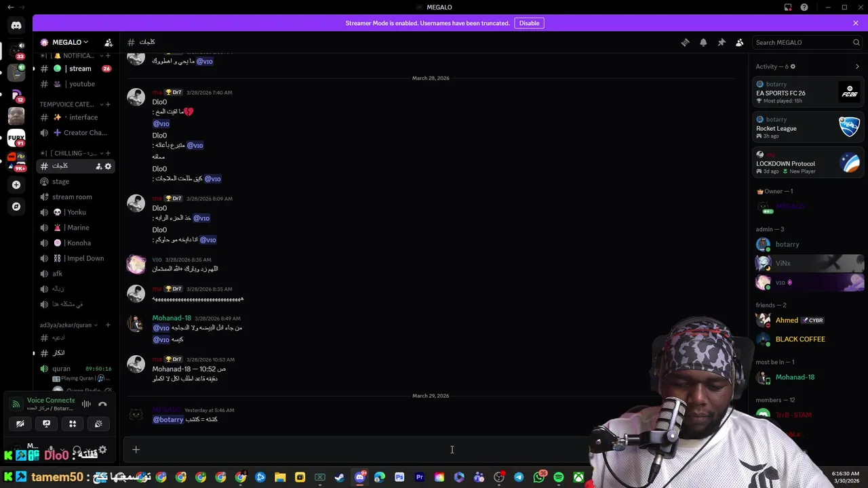Open notification settings bell icon
868x488 pixels.
[703, 42]
